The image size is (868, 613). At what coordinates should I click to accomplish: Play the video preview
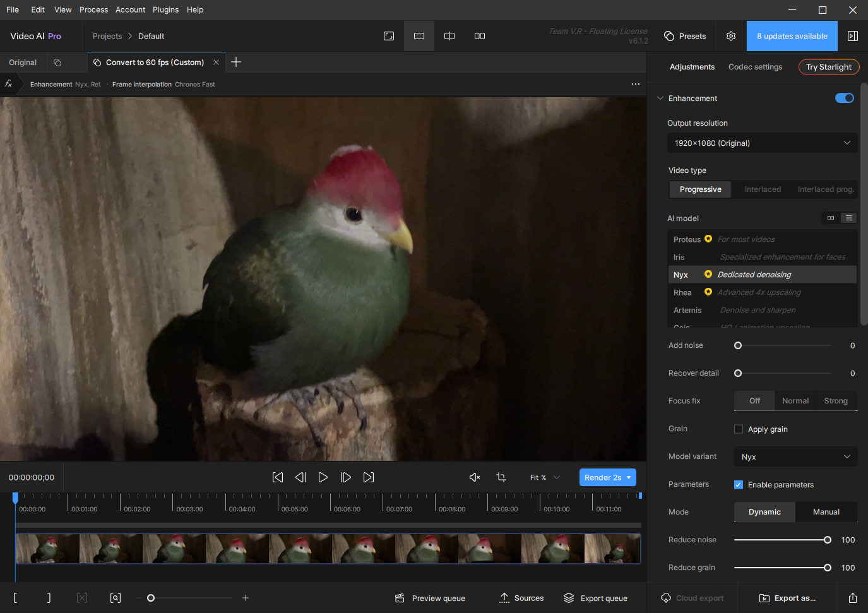pyautogui.click(x=323, y=477)
